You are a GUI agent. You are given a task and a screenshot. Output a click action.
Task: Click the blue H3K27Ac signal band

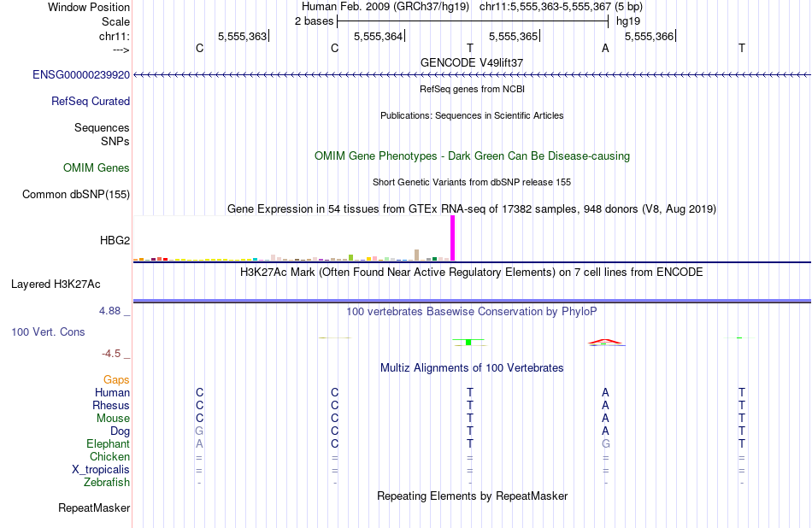(x=472, y=301)
